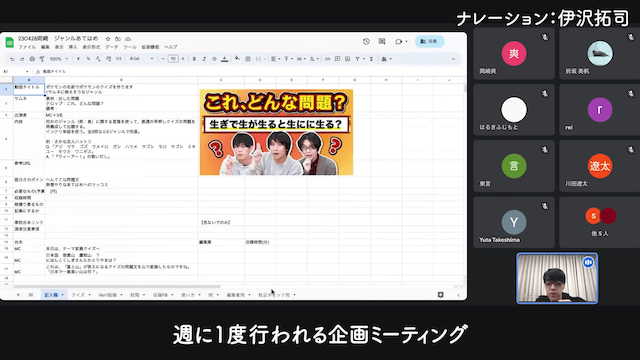This screenshot has height=360, width=640.
Task: Open the ヘルプ menu
Action: (x=171, y=47)
